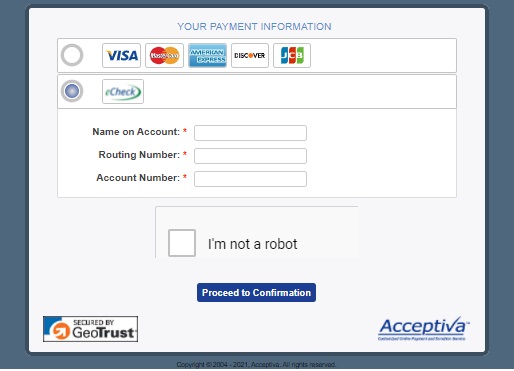
Task: Pick the American Express card icon
Action: coord(207,55)
